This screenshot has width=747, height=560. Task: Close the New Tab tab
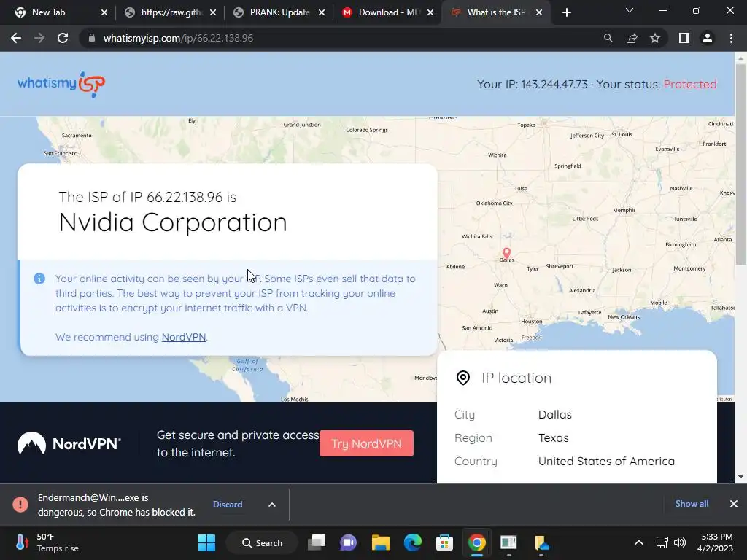(104, 12)
